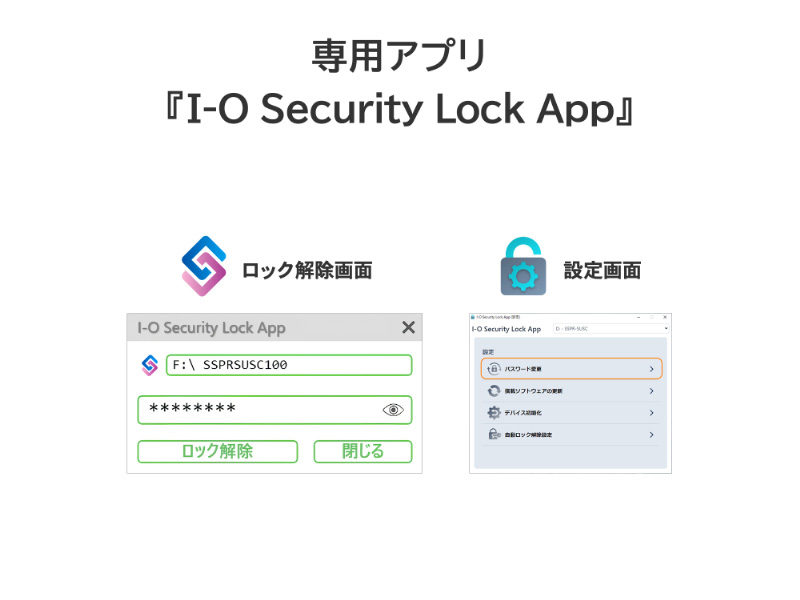Screen dimensions: 800x600
Task: Expand the パスワード変更 chevron arrow
Action: tap(652, 369)
